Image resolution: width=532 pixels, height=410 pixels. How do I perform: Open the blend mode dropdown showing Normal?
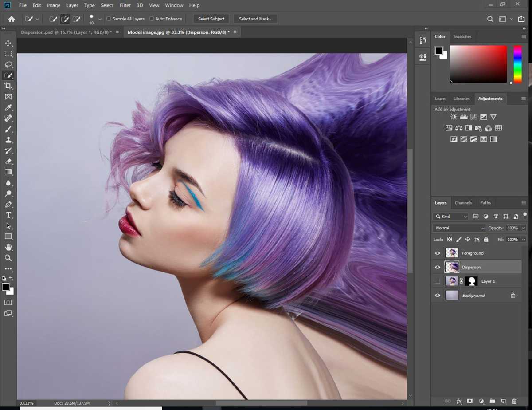(459, 228)
